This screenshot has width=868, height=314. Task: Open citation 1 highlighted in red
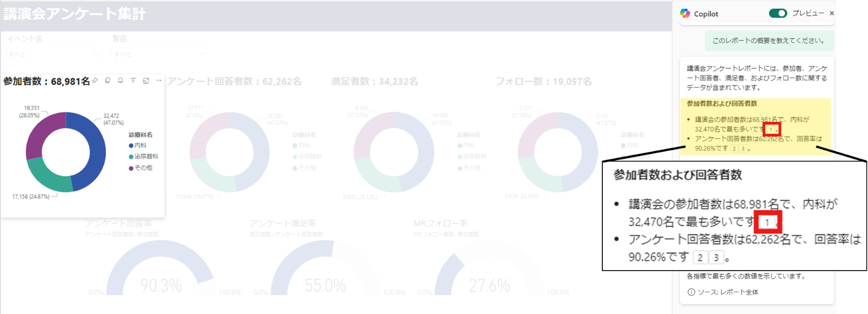(x=771, y=129)
